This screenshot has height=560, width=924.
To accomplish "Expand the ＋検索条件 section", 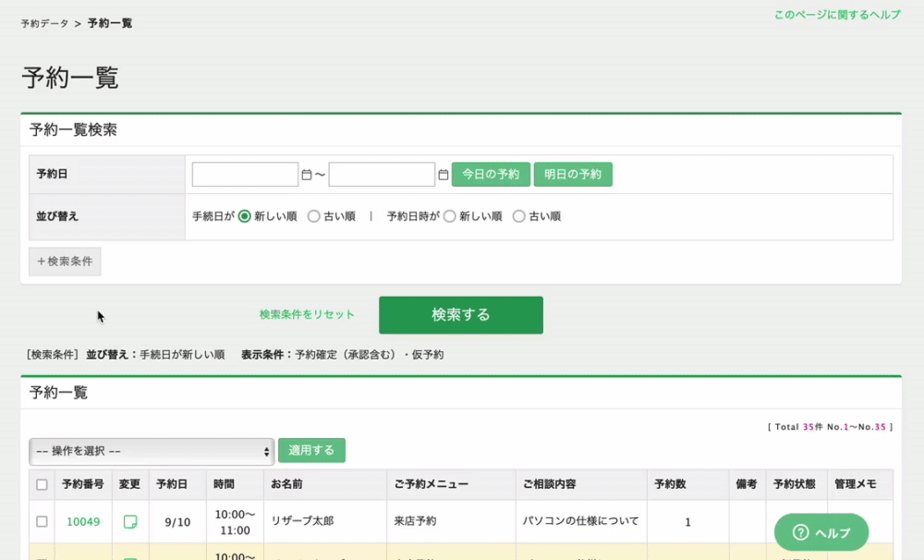I will (65, 262).
